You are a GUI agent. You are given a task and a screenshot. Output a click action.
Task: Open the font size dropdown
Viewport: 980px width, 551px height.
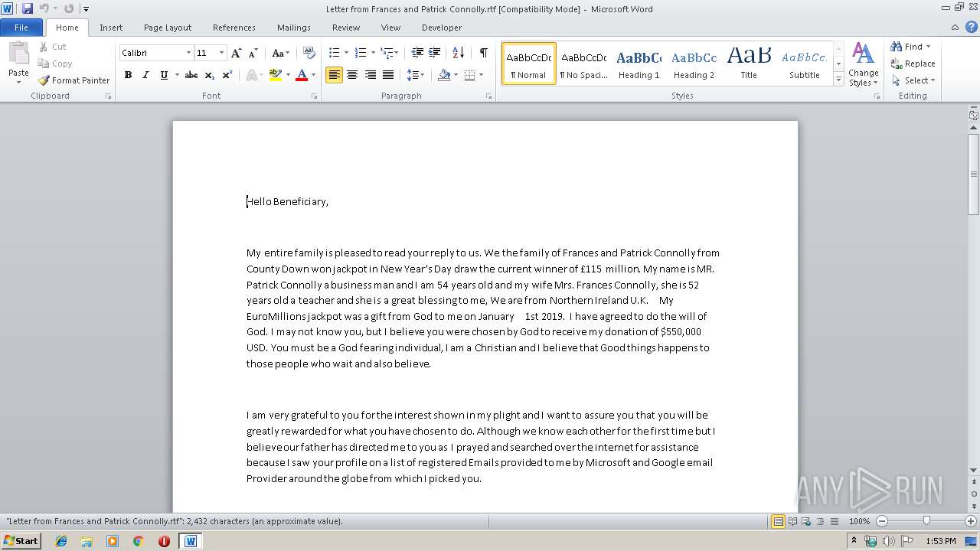pyautogui.click(x=221, y=53)
